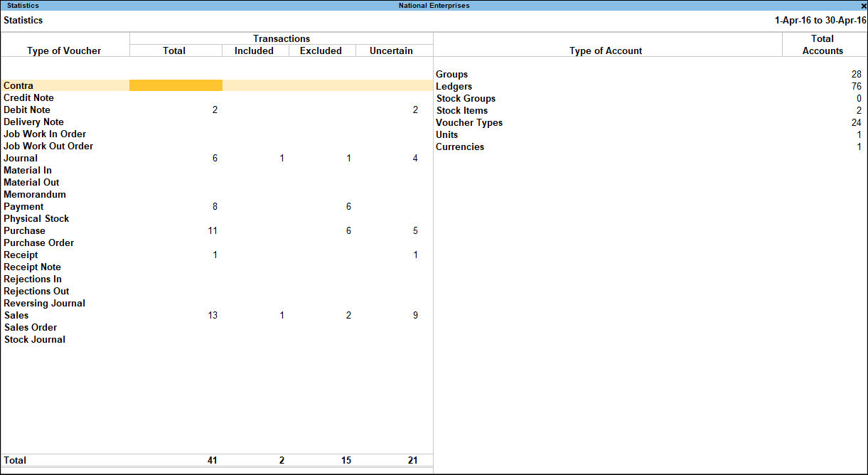Viewport: 868px width, 475px height.
Task: Click the period 1-Apr-16 to 30-Apr-16
Action: (820, 20)
